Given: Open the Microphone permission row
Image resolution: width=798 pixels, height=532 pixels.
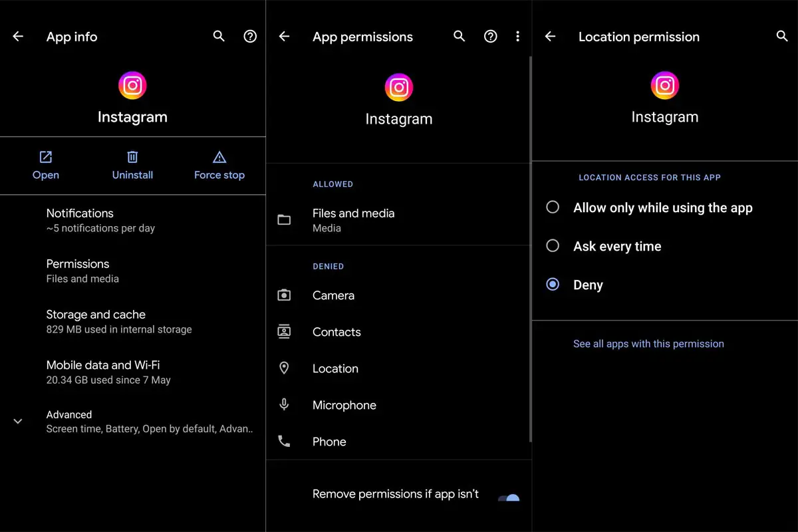Looking at the screenshot, I should click(398, 405).
